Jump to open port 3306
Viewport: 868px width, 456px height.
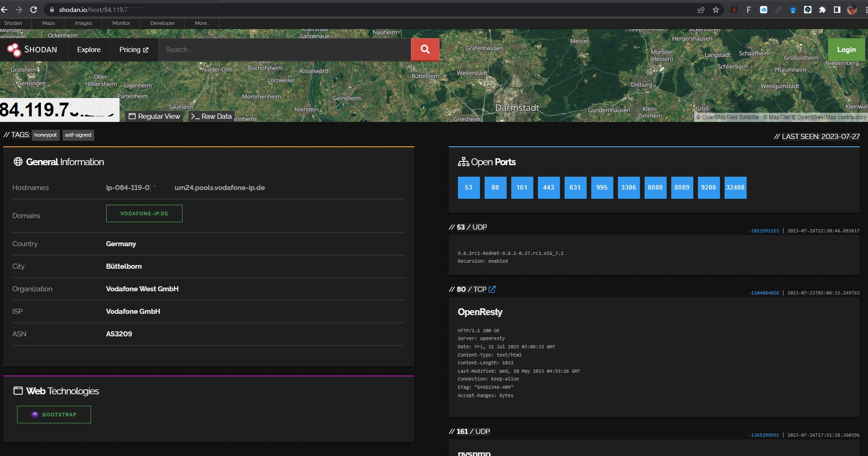[628, 187]
